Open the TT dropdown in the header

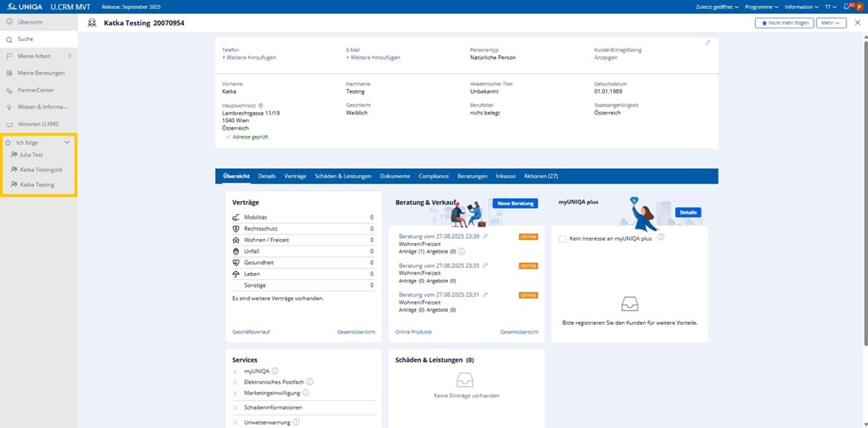coord(831,7)
